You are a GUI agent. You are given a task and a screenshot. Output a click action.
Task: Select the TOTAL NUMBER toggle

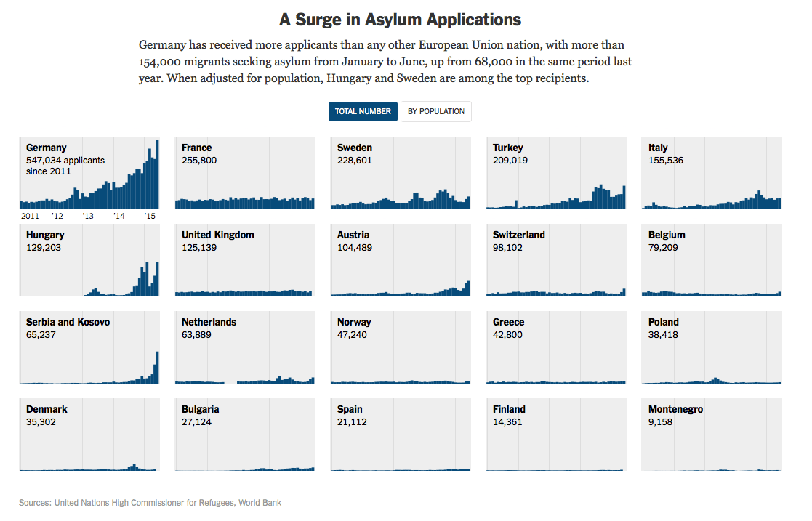tap(363, 111)
